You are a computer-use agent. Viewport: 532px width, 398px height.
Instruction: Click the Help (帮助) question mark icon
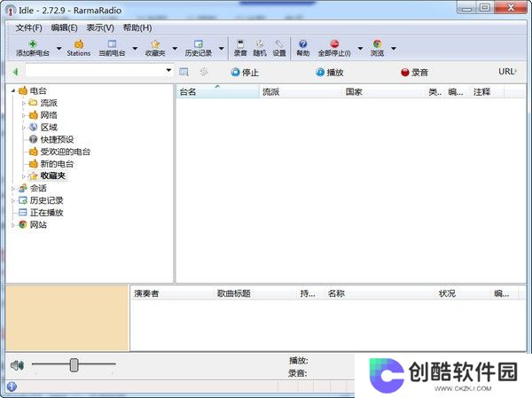pyautogui.click(x=303, y=43)
